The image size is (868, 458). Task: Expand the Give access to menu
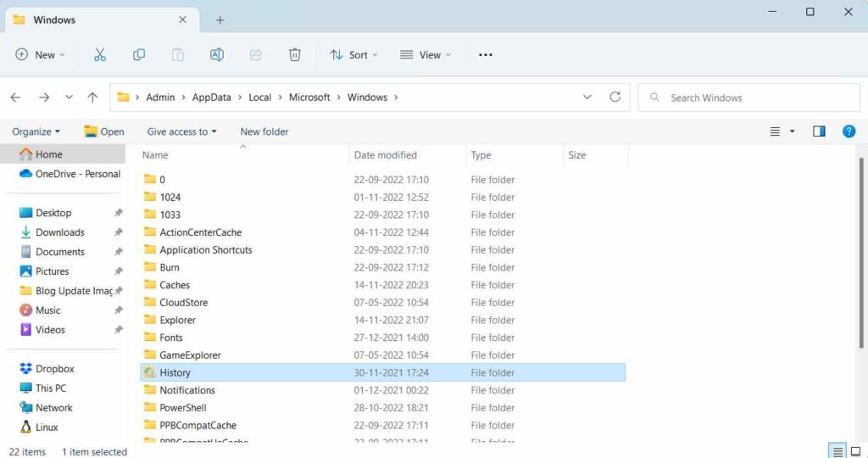coord(181,131)
